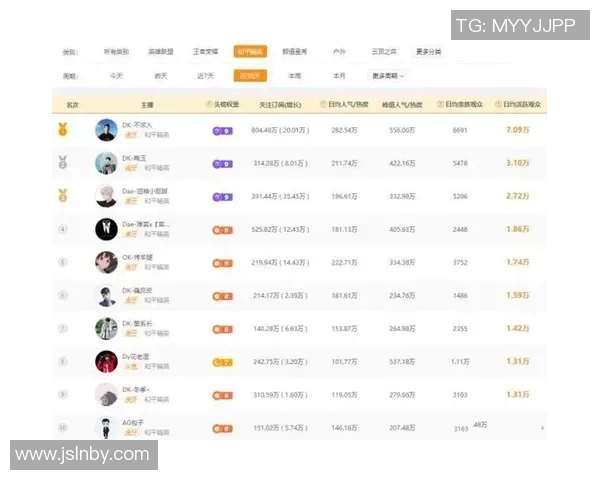This screenshot has height=480, width=600.
Task: Open the anime avatar in 219.94万 row
Action: 106,262
